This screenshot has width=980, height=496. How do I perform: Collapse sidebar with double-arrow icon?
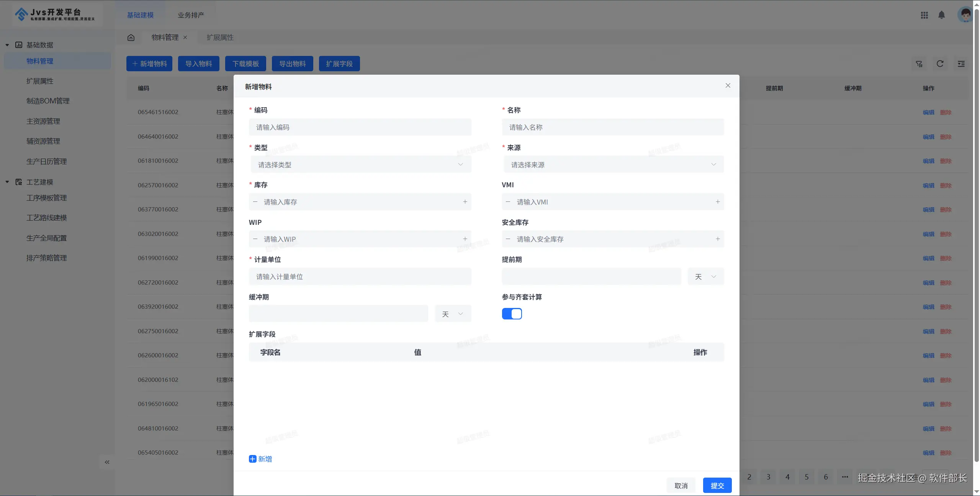(107, 462)
